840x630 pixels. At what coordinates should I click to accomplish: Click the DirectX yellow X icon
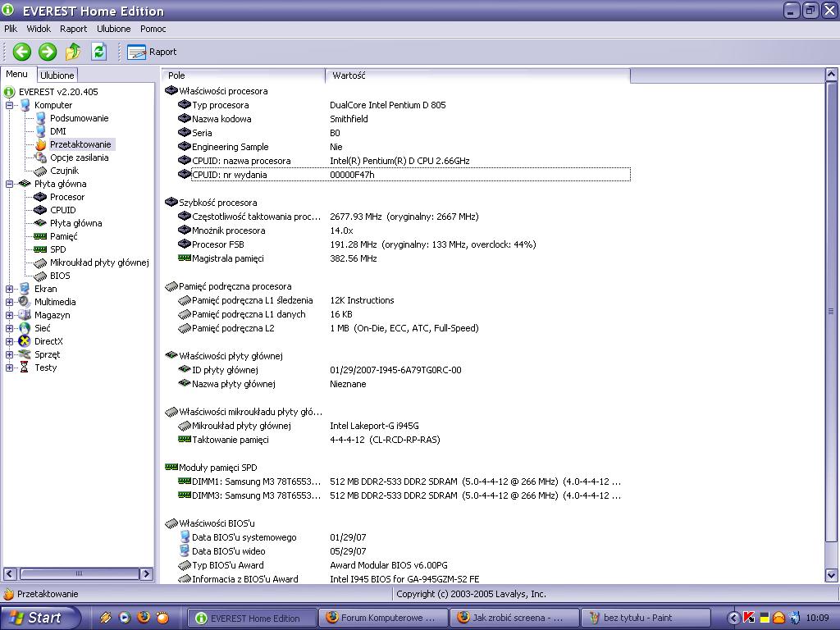25,341
